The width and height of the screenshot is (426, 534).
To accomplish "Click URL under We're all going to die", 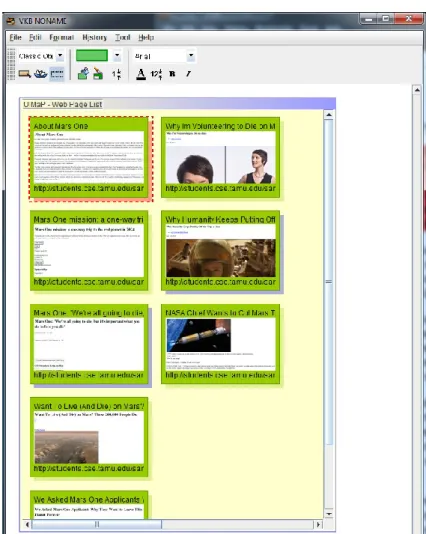I will pos(89,375).
